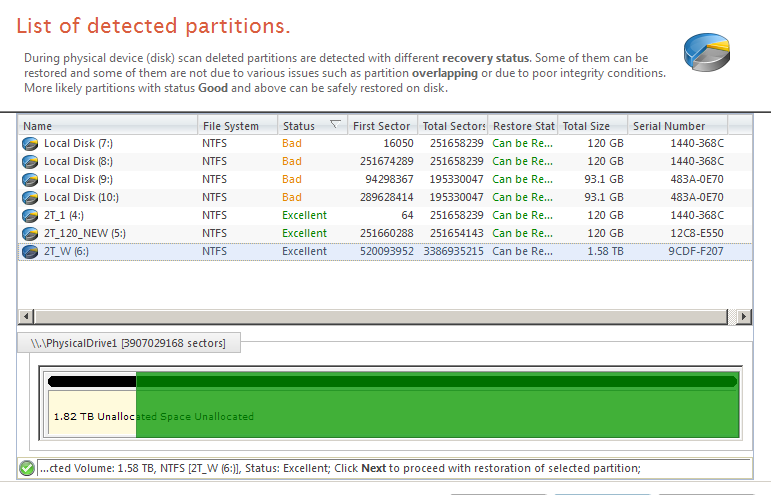
Task: Click the right arrow of horizontal scrollbar
Action: [x=744, y=317]
